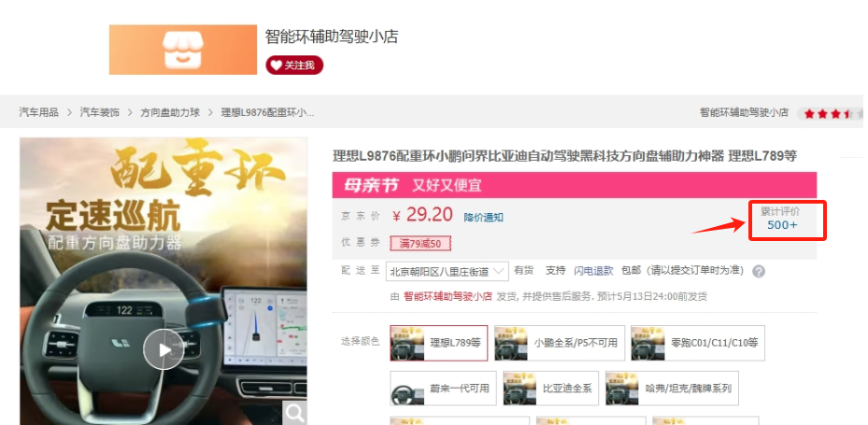The width and height of the screenshot is (868, 425).
Task: Click the 闪电退款 refund link
Action: click(x=593, y=271)
